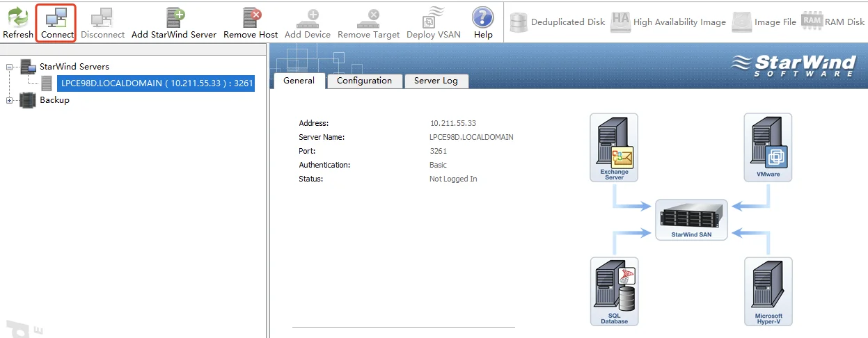Screen dimensions: 868x338
Task: Select the Deduplicated Disk option
Action: pyautogui.click(x=558, y=22)
